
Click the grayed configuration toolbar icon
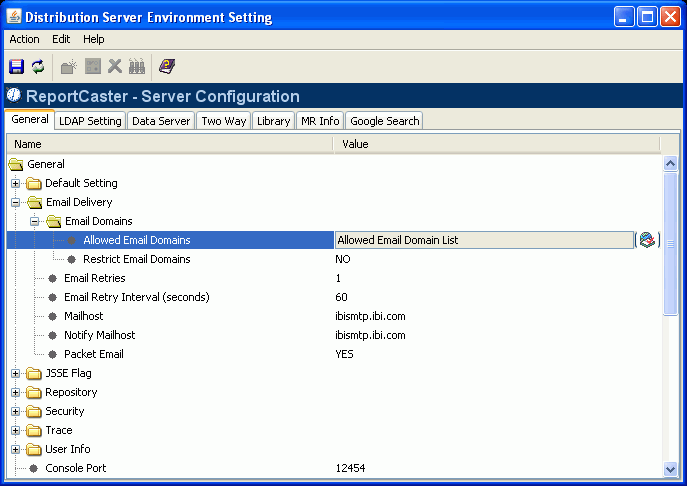pyautogui.click(x=93, y=67)
